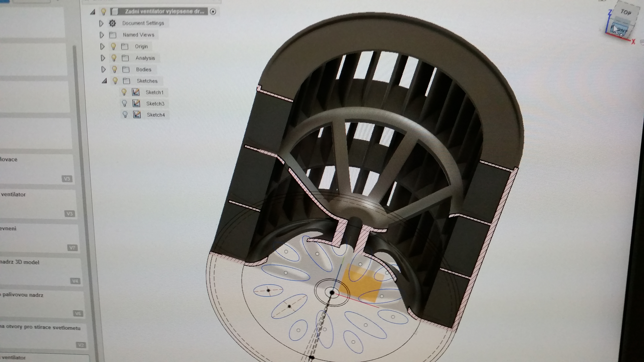The height and width of the screenshot is (362, 644).
Task: Toggle root component visibility lightbulb
Action: pos(103,12)
